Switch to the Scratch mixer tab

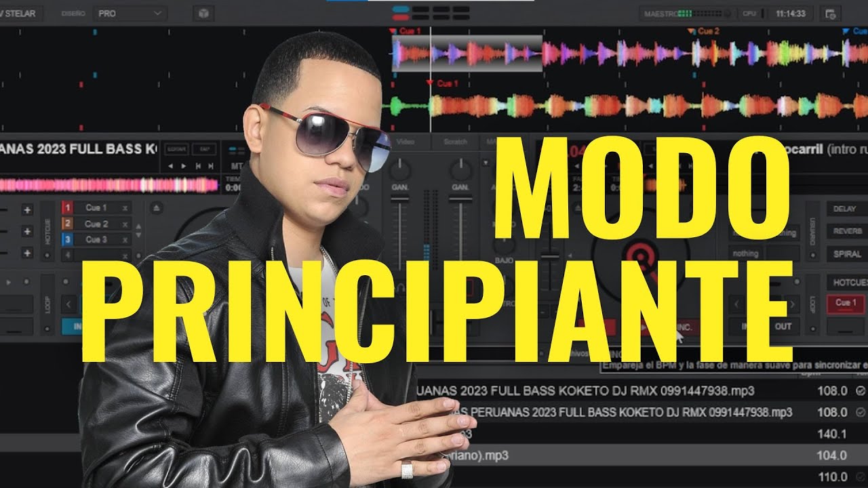click(x=455, y=142)
